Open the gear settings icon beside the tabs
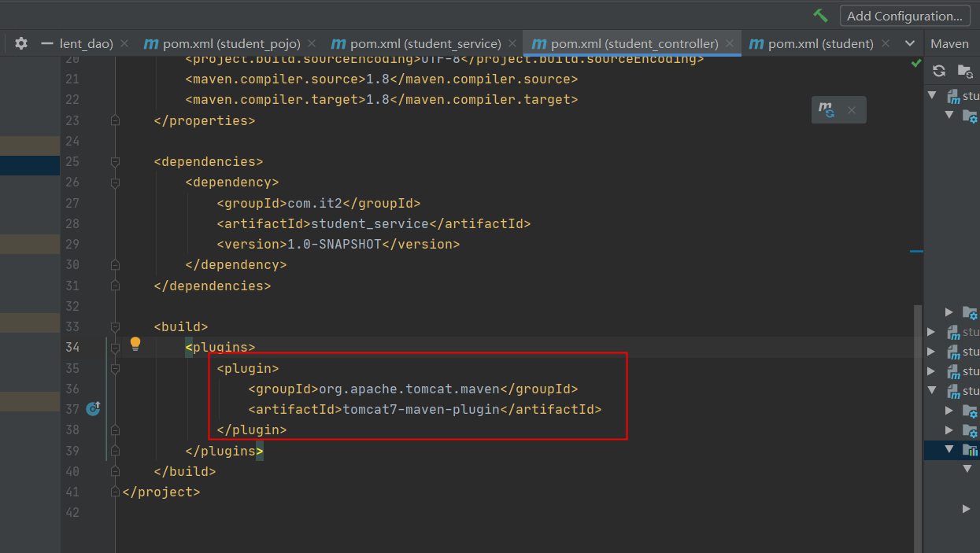 tap(21, 43)
